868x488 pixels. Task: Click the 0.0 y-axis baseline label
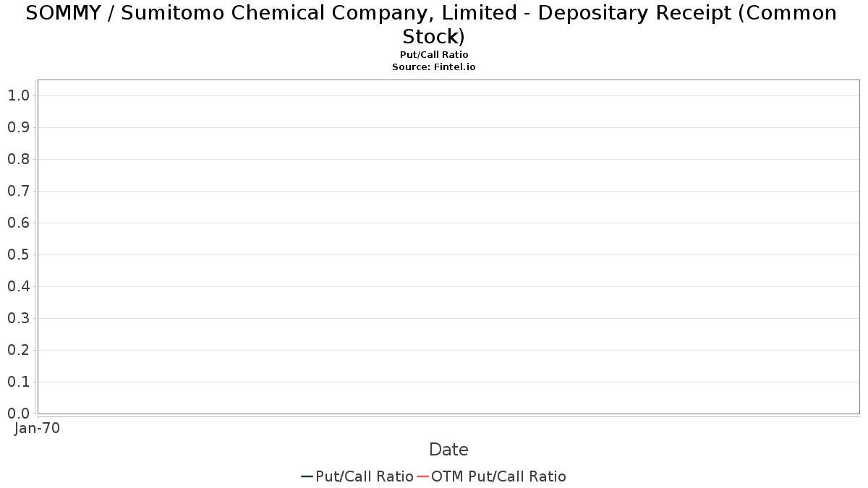click(18, 414)
